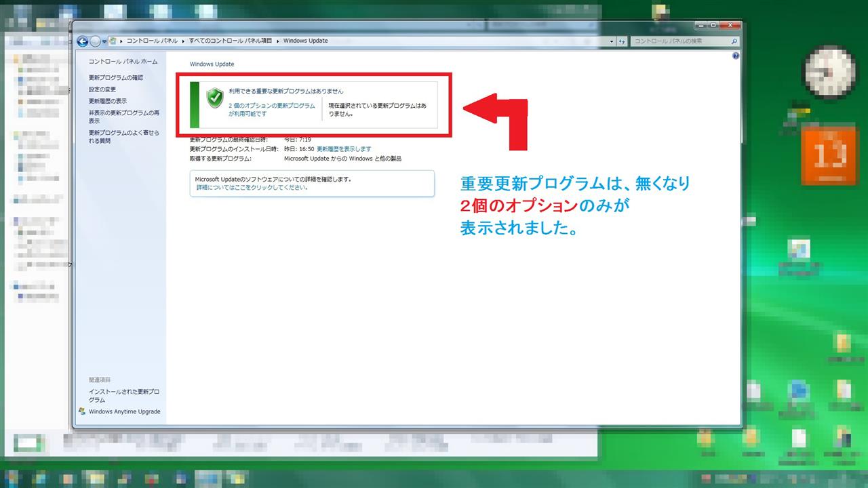Viewport: 868px width, 488px height.
Task: Refresh the page with address bar refresh icon
Action: point(622,41)
